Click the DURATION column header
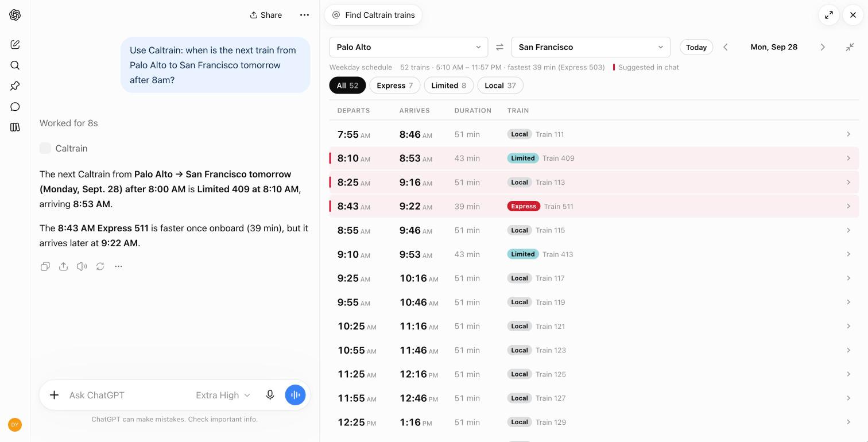Image resolution: width=868 pixels, height=442 pixels. tap(472, 110)
